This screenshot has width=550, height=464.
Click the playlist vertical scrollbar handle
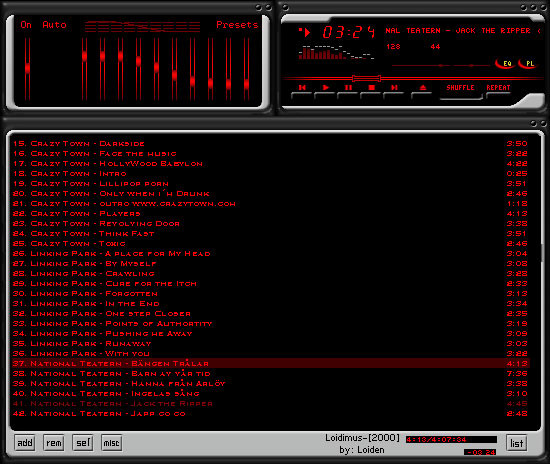click(543, 253)
